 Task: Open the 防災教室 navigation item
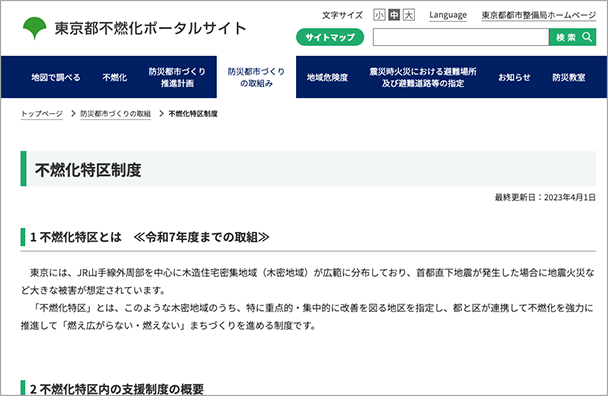[x=569, y=77]
